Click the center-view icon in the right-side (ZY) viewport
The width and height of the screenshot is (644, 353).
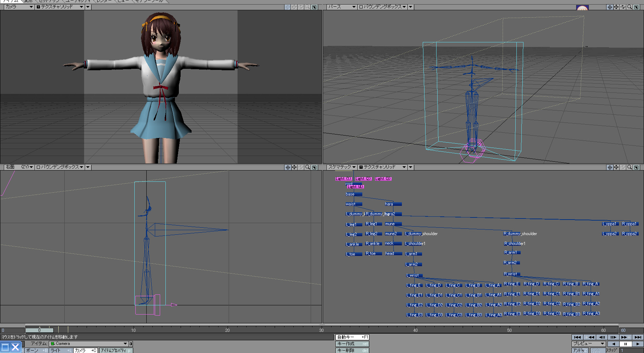(x=288, y=167)
